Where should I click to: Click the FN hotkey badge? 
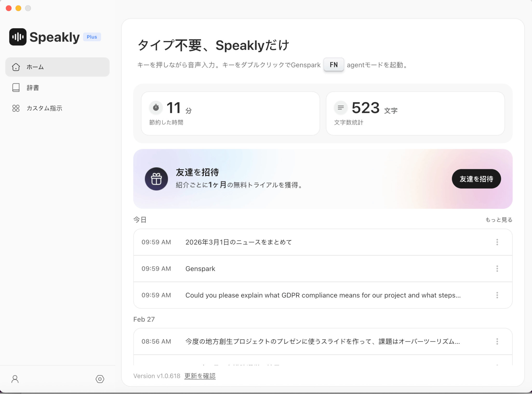pyautogui.click(x=334, y=65)
